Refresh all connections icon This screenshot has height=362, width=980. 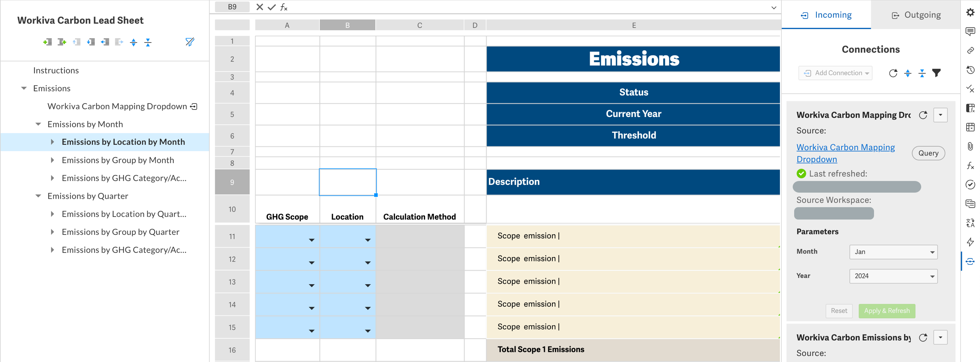coord(893,73)
